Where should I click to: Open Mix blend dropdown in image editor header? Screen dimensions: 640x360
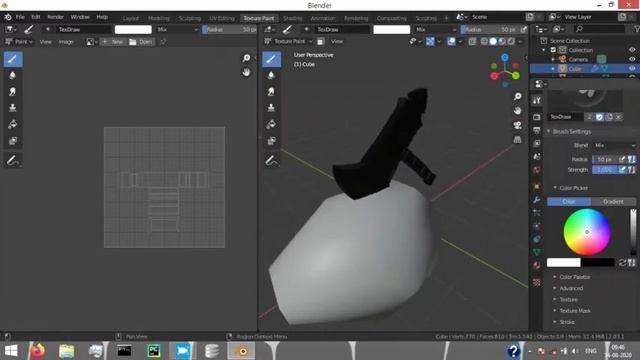(x=177, y=29)
